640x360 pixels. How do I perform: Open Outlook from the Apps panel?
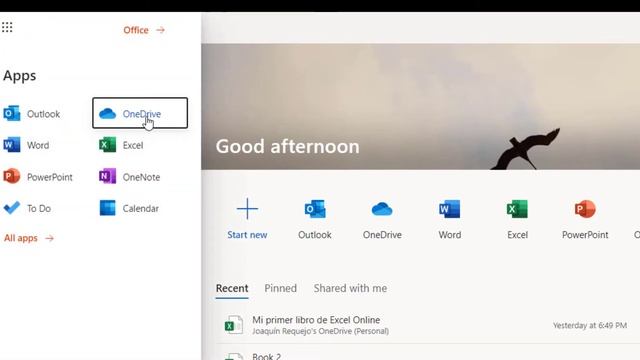tap(32, 113)
